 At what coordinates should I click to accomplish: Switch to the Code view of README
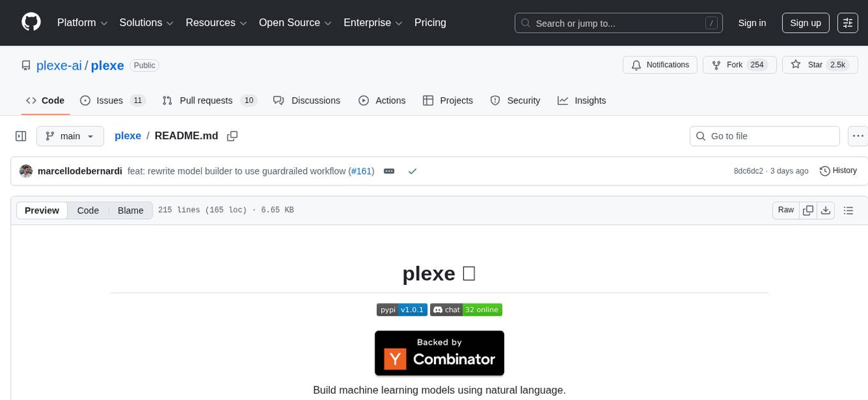[x=87, y=210]
